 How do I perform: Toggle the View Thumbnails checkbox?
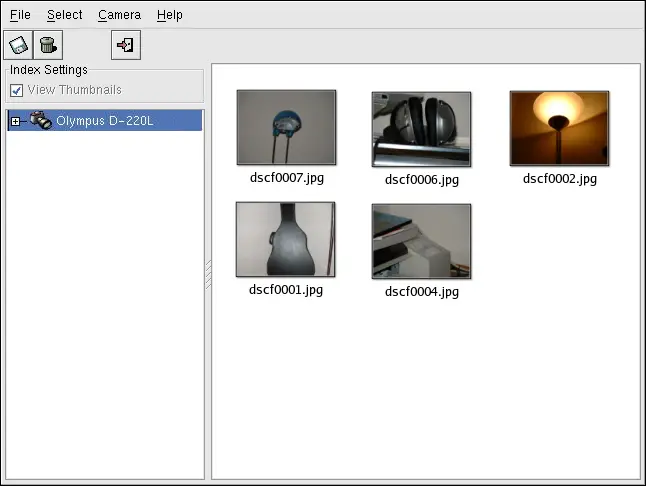click(16, 90)
